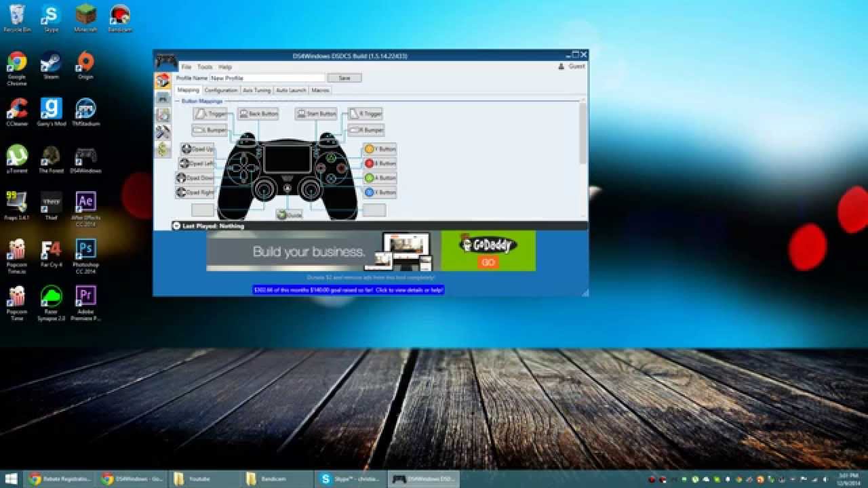
Task: Click the taskbar clock
Action: click(x=848, y=479)
